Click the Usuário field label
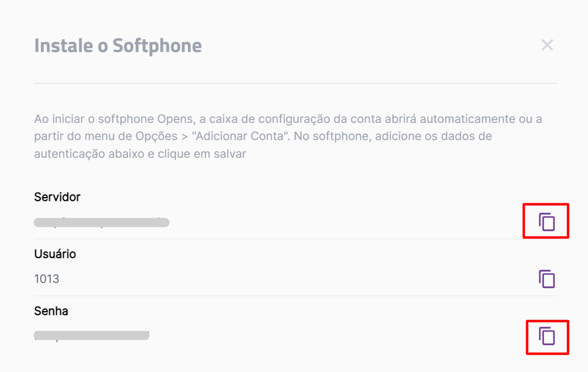This screenshot has width=588, height=372. coord(55,254)
